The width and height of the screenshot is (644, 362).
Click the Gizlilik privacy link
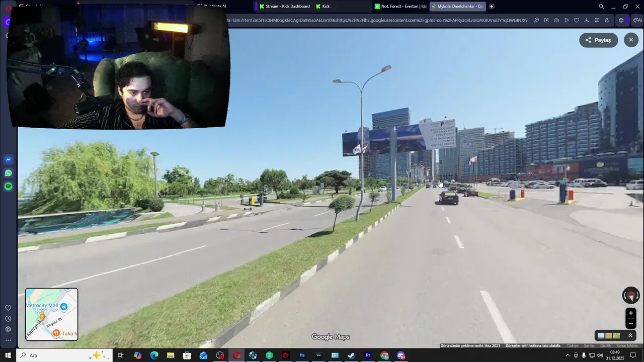tap(606, 346)
